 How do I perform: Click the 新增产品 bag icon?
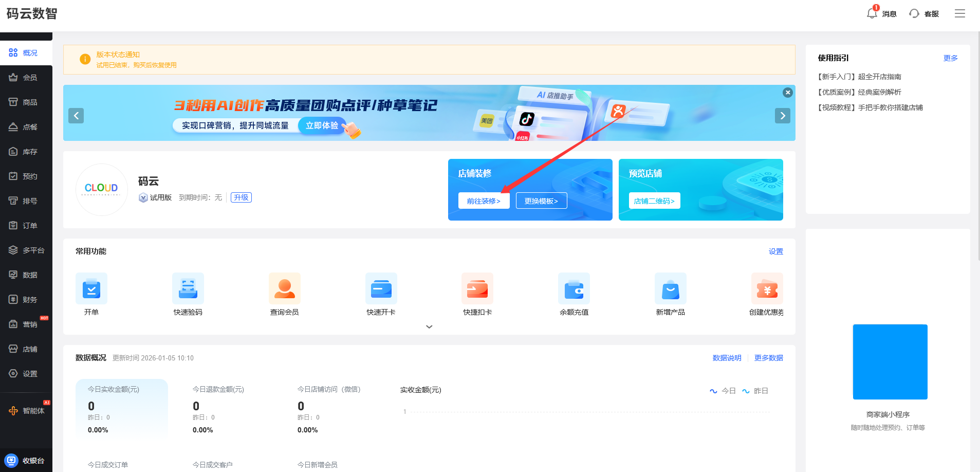click(670, 289)
